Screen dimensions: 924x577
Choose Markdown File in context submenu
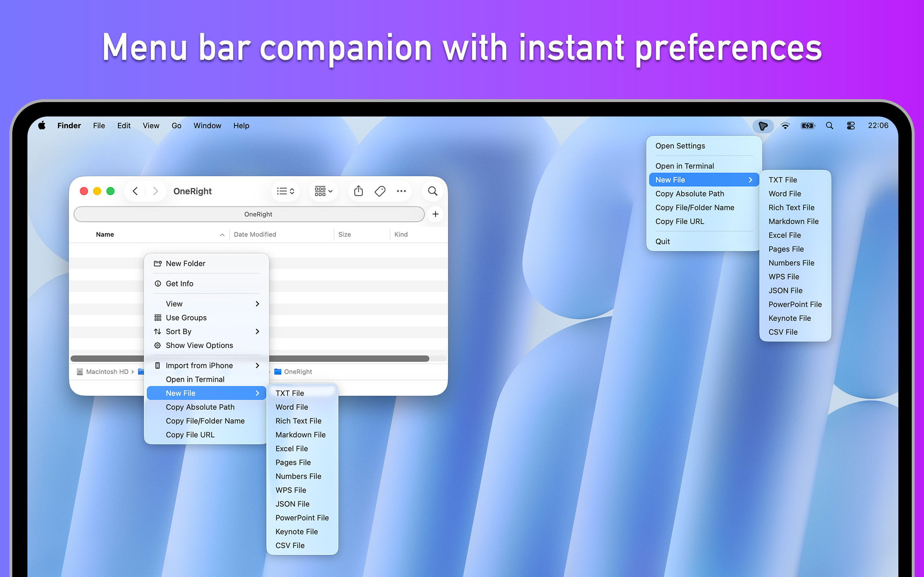point(301,435)
